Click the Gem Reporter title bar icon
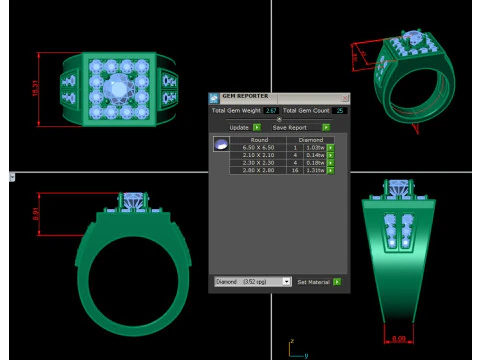Screen dimensions: 480x360 [214, 98]
